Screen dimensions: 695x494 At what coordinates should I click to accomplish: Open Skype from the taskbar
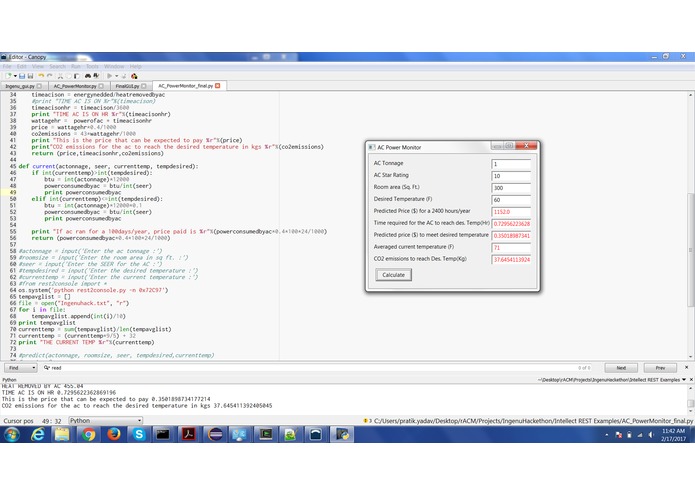click(x=139, y=435)
